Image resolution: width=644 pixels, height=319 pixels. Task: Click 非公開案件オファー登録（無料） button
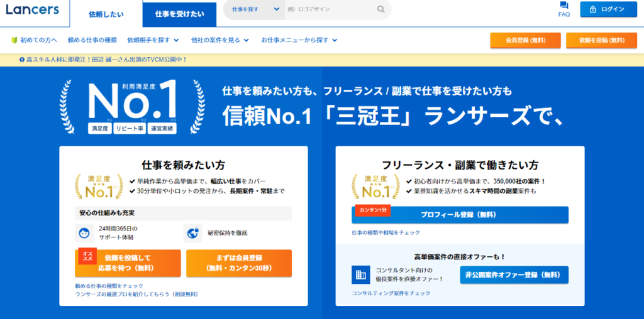[x=514, y=275]
